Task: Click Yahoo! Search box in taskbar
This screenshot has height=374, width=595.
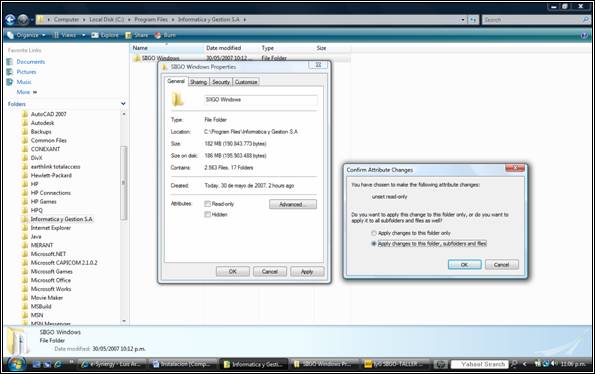Action: pos(480,364)
